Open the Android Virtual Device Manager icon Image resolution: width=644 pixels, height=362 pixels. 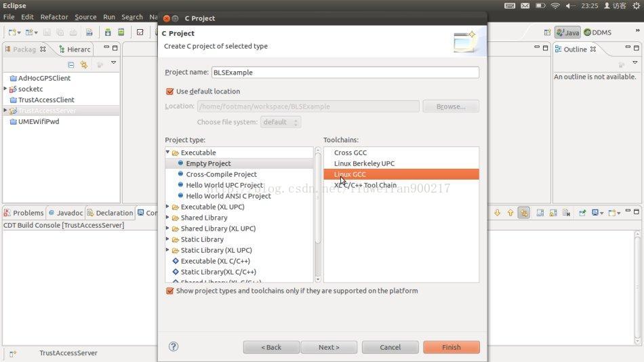tap(121, 32)
